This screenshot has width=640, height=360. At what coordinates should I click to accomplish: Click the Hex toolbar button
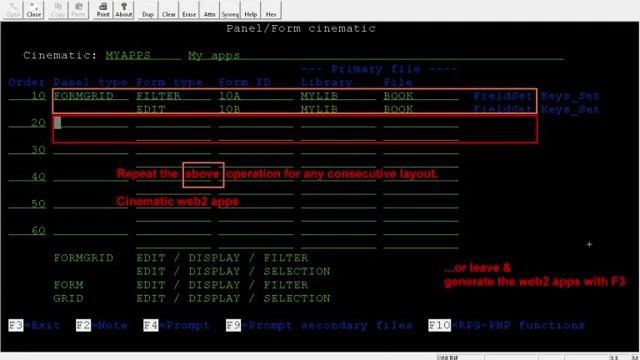click(x=271, y=10)
